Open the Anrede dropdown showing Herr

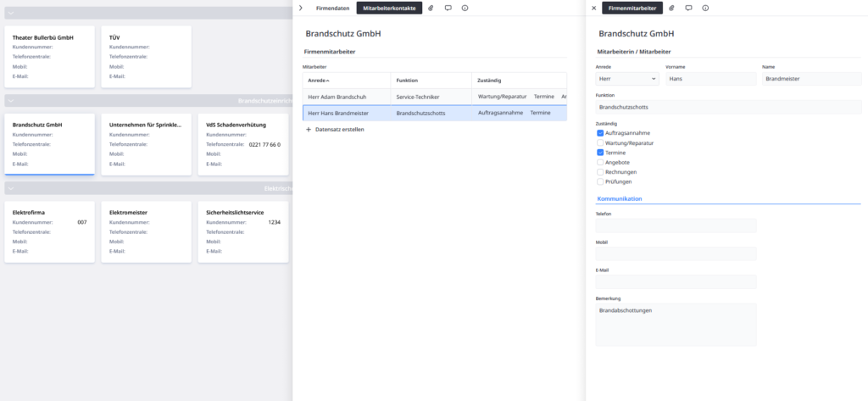coord(626,79)
